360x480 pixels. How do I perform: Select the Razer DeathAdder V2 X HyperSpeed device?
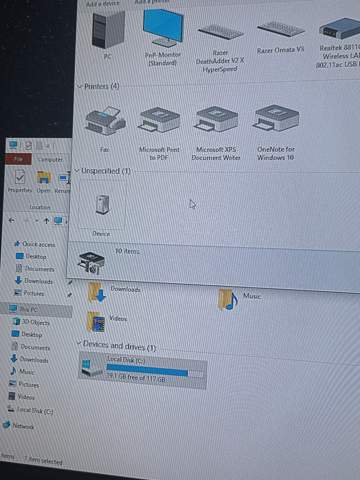coord(220,47)
